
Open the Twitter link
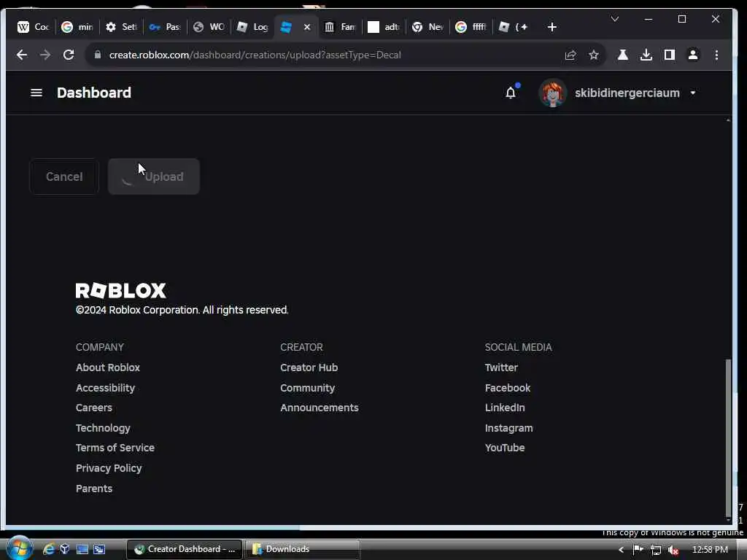(501, 367)
